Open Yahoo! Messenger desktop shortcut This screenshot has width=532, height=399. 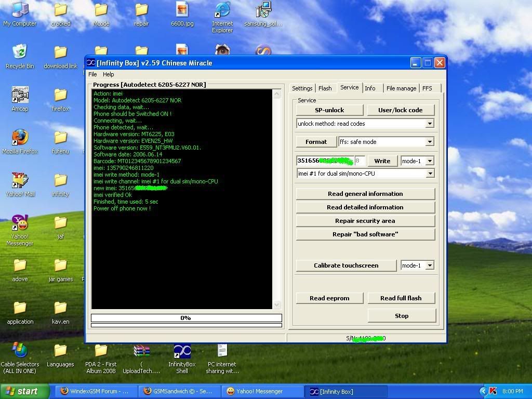20,230
